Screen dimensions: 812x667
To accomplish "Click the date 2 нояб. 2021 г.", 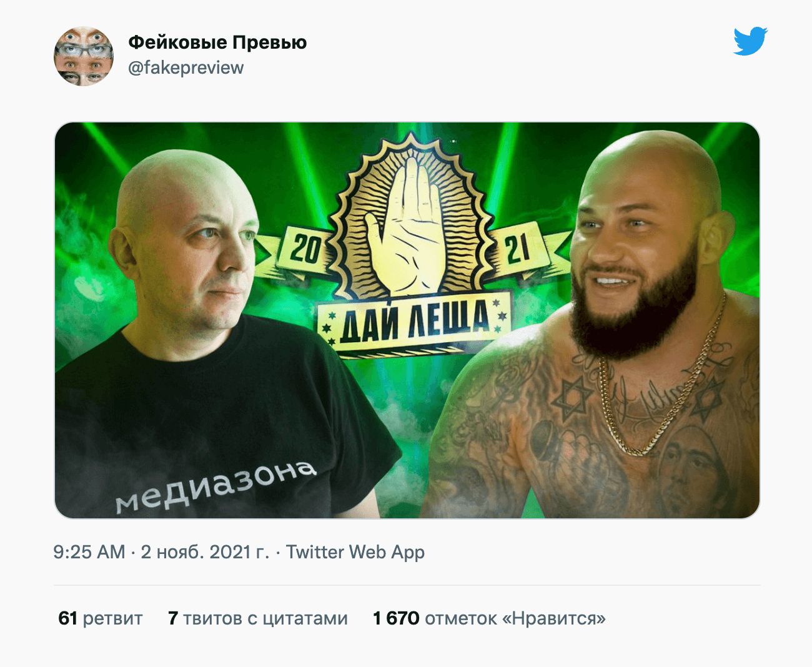I will point(205,552).
